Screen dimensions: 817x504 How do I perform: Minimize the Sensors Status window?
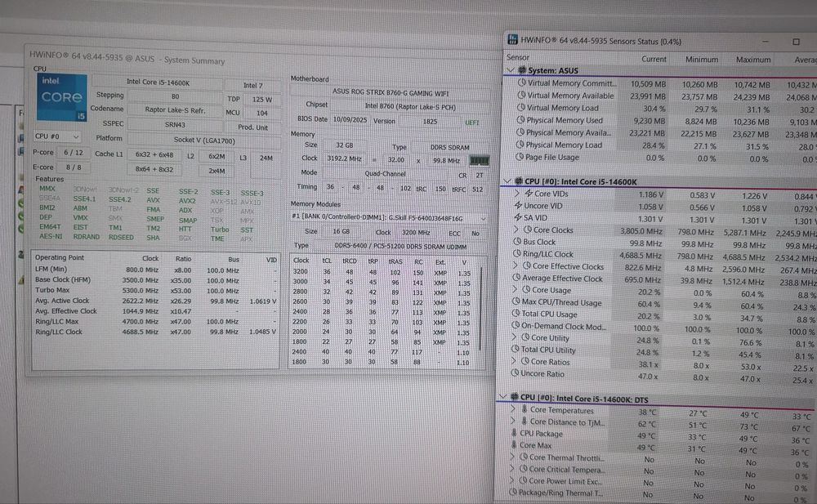(765, 41)
